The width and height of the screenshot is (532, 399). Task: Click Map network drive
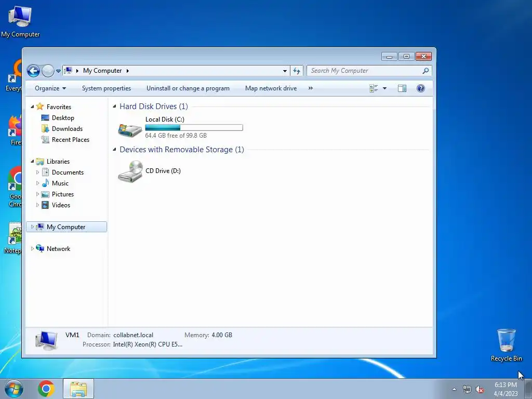click(x=271, y=88)
